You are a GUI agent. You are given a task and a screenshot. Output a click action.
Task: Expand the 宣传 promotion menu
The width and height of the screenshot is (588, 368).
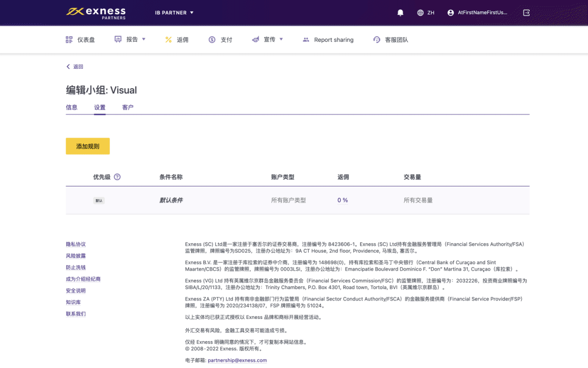click(268, 40)
